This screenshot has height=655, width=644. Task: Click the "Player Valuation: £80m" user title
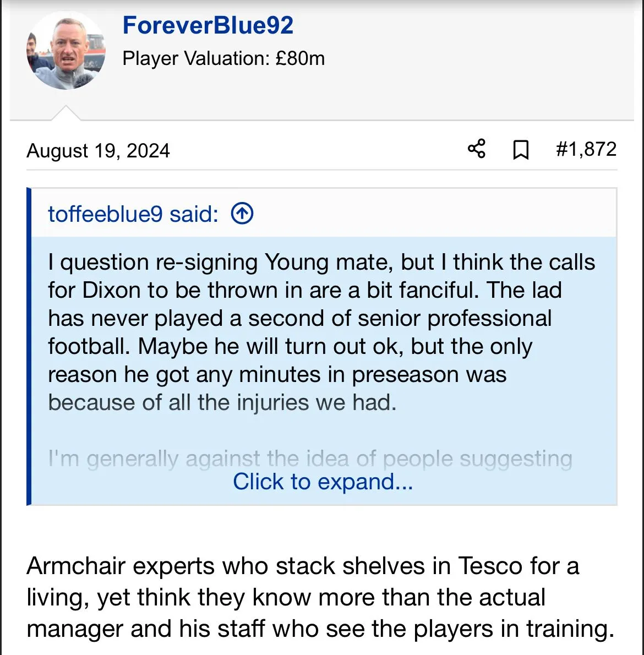click(223, 58)
